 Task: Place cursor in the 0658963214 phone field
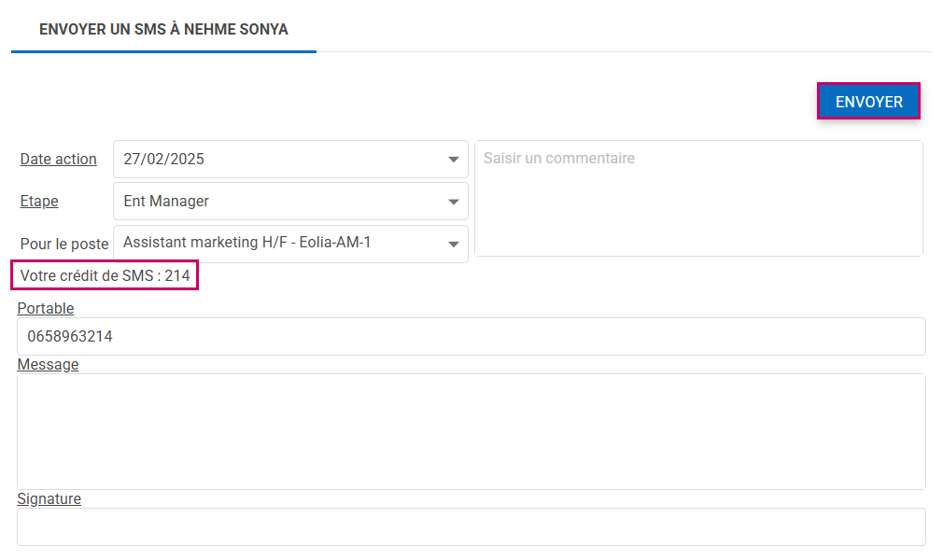pyautogui.click(x=471, y=337)
